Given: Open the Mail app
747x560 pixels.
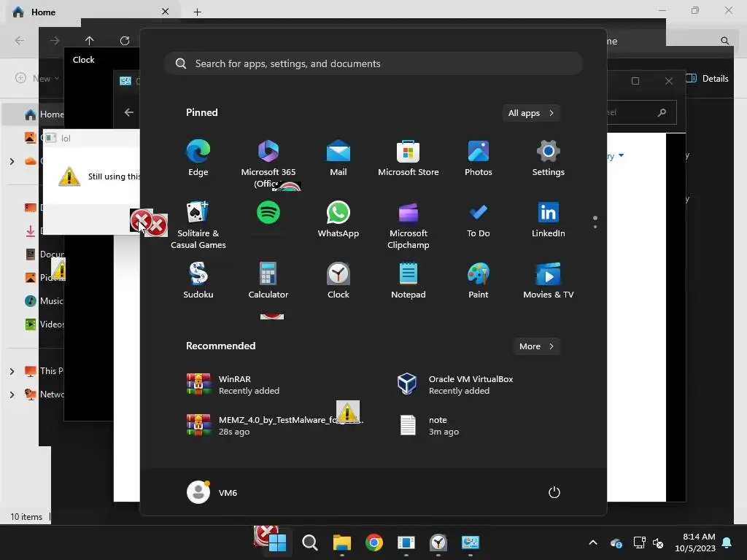Looking at the screenshot, I should click(x=338, y=158).
